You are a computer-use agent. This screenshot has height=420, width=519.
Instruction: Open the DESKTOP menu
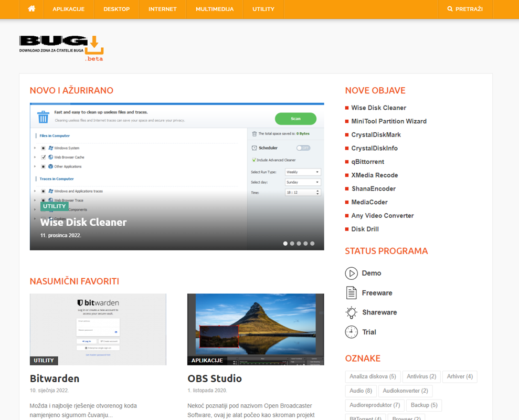pyautogui.click(x=116, y=9)
